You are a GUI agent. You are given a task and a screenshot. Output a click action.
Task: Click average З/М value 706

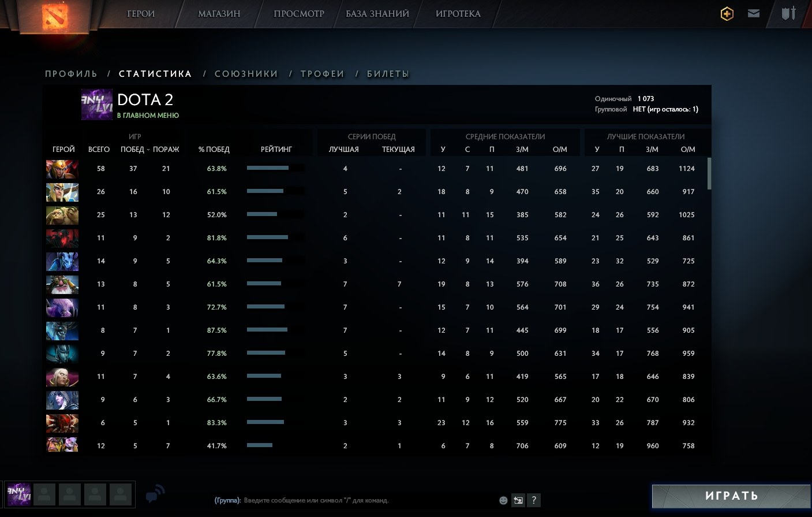522,446
